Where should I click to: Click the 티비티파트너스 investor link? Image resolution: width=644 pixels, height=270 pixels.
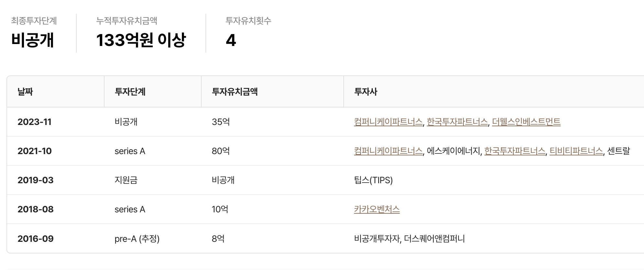[x=576, y=151]
